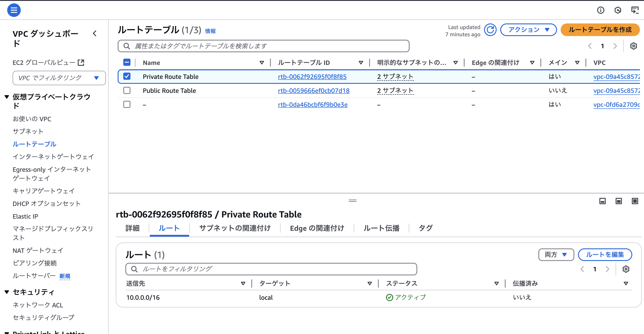Open routes table settings gear

tap(626, 269)
